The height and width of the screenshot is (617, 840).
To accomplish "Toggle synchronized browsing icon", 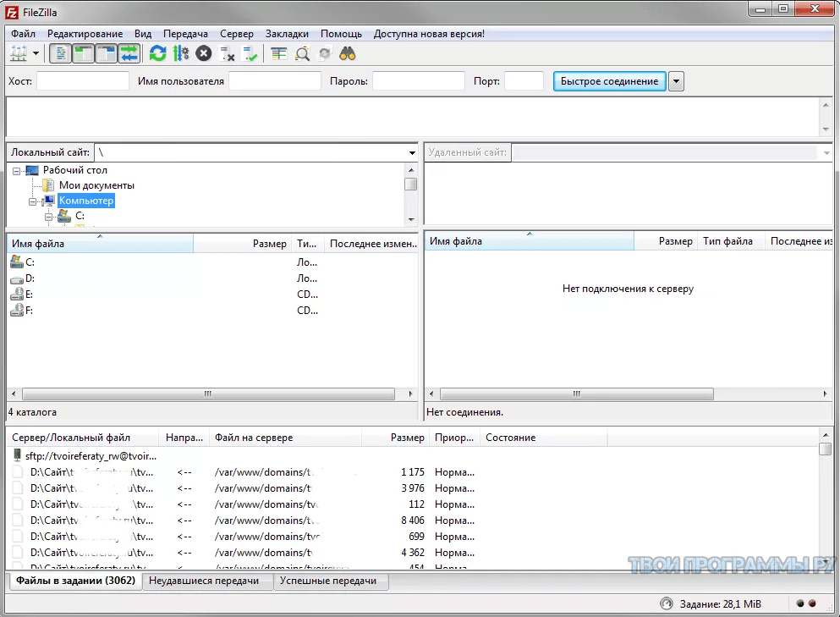I will point(325,53).
